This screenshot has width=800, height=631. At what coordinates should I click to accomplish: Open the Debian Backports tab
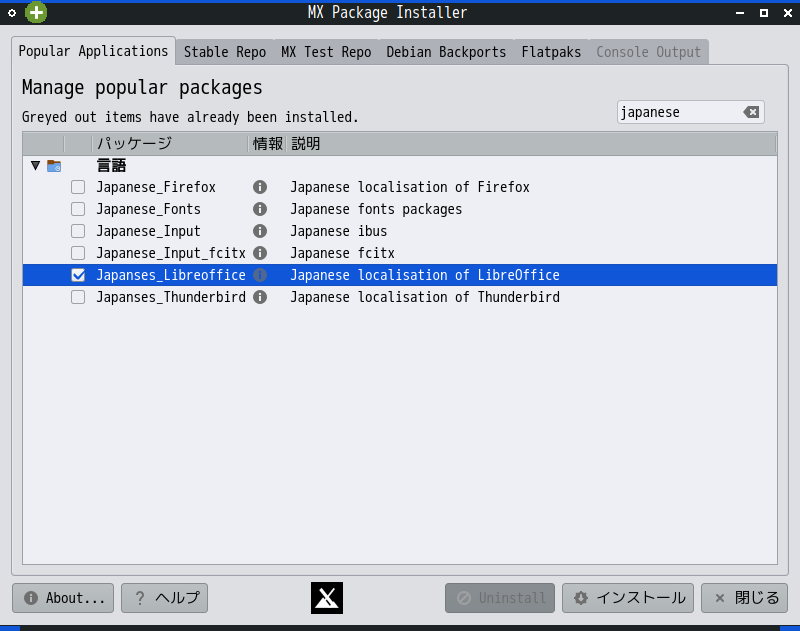446,52
